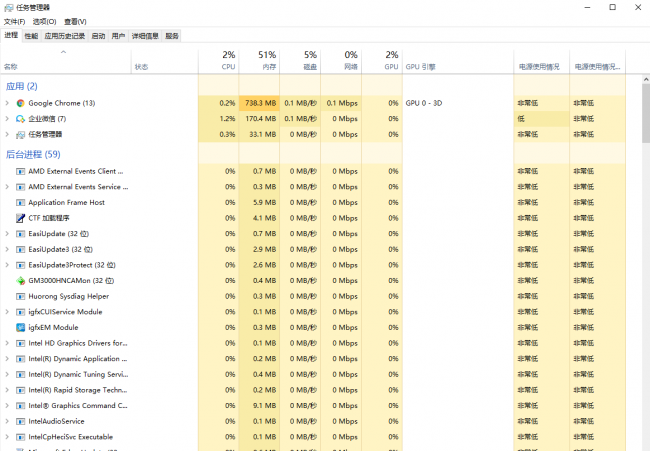650x451 pixels.
Task: Open the 查看(V) menu
Action: tap(75, 22)
